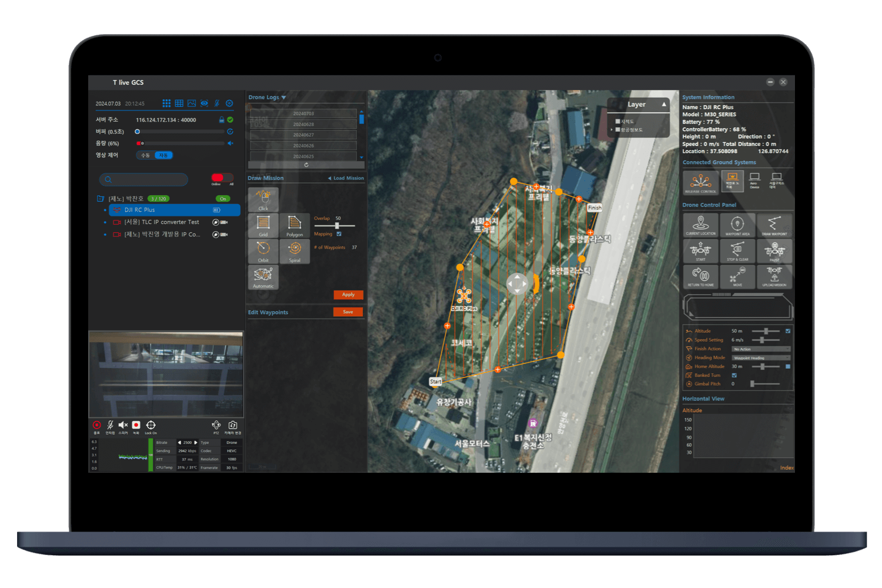The height and width of the screenshot is (588, 882).
Task: Open the Heading Mode dropdown
Action: tap(761, 358)
